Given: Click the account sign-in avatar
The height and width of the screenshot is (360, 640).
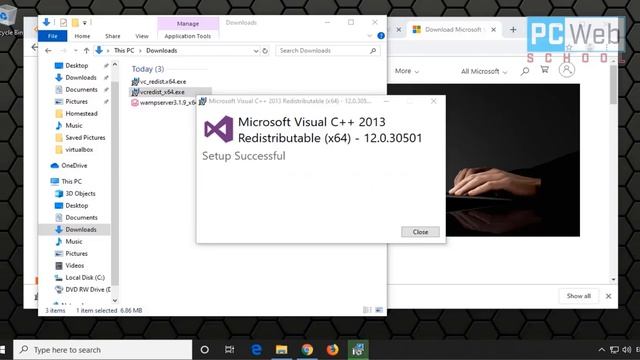Looking at the screenshot, I should 567,70.
